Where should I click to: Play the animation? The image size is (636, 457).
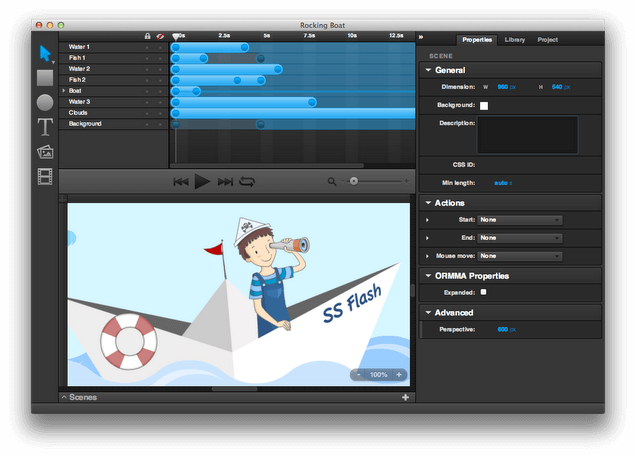202,181
